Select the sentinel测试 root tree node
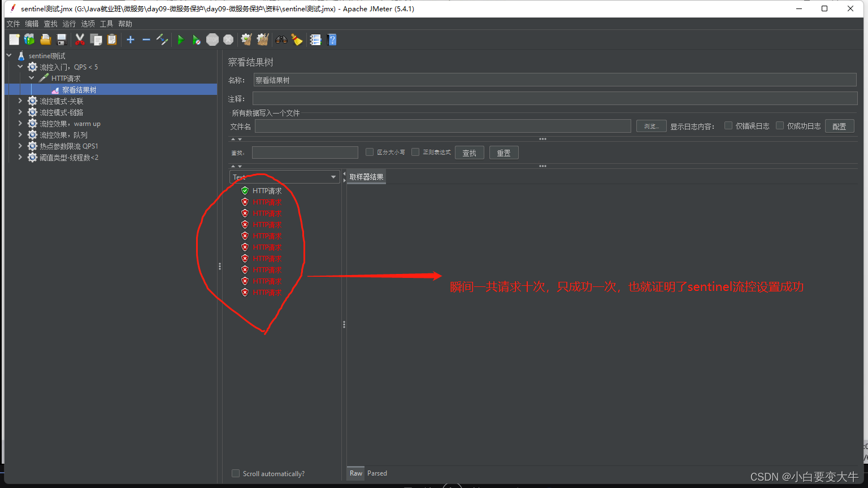 pyautogui.click(x=47, y=56)
